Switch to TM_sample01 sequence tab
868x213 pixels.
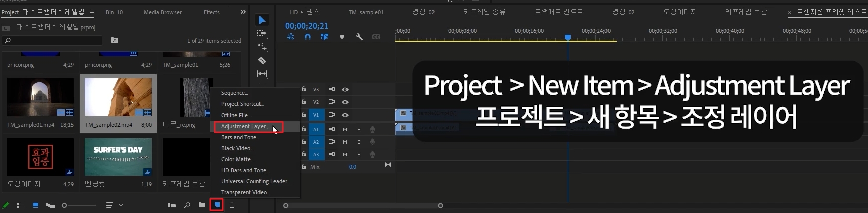tap(366, 12)
